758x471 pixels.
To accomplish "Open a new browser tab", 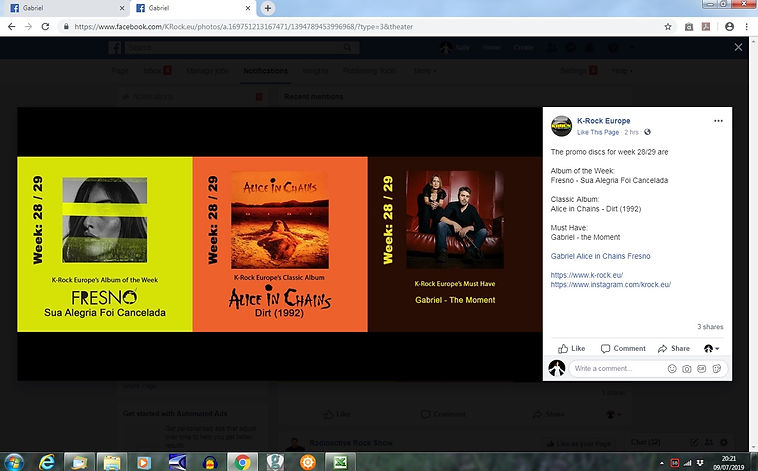I will 267,8.
